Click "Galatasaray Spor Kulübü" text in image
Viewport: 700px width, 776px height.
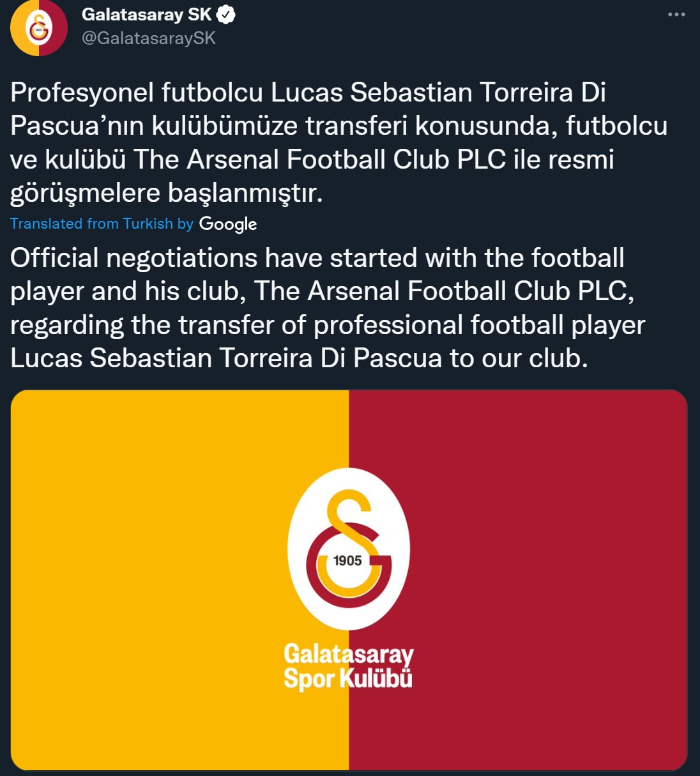click(x=349, y=666)
